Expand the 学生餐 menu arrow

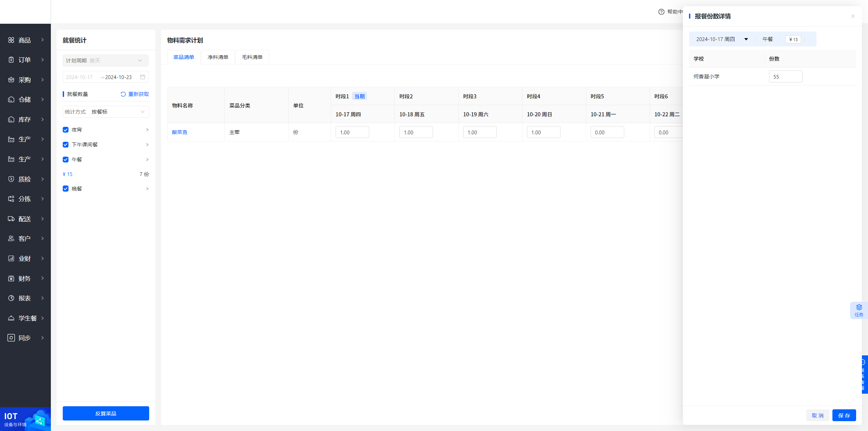click(42, 318)
